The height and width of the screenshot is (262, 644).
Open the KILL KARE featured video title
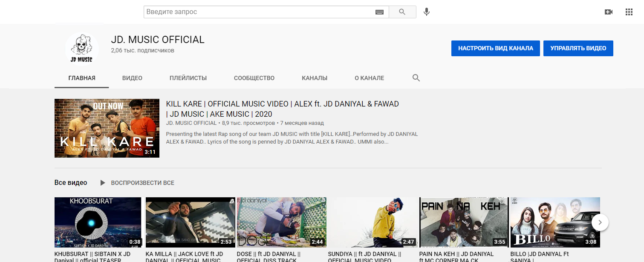coord(282,109)
